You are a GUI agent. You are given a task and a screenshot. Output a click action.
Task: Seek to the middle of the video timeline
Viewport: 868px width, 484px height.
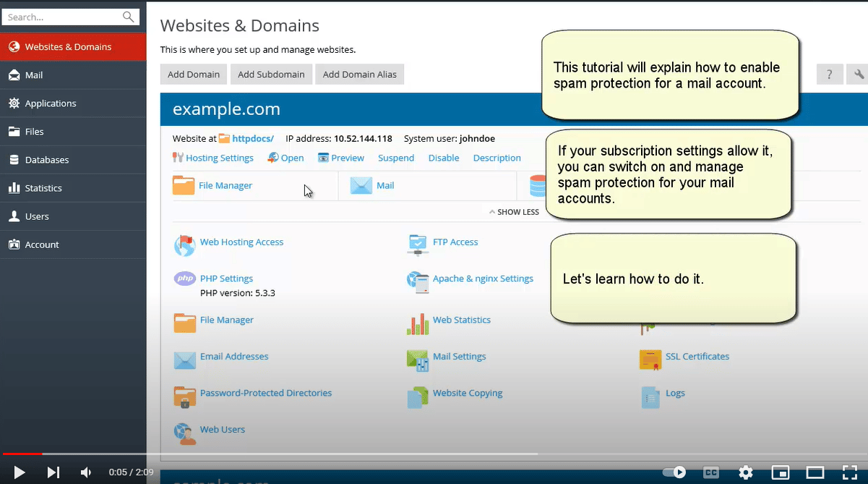pos(434,454)
